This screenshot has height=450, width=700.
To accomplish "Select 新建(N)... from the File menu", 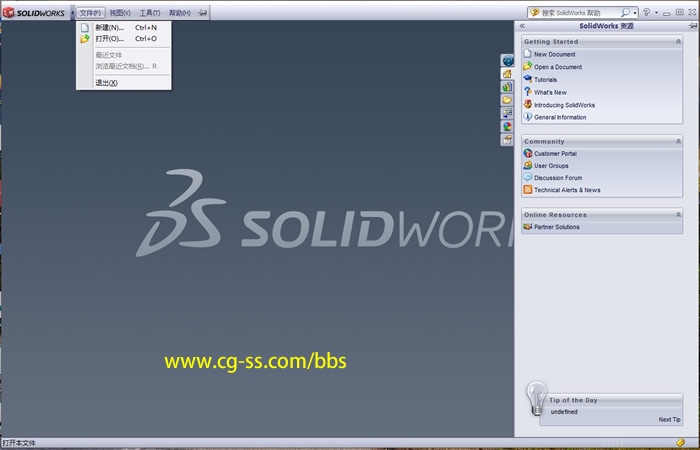I will (109, 27).
